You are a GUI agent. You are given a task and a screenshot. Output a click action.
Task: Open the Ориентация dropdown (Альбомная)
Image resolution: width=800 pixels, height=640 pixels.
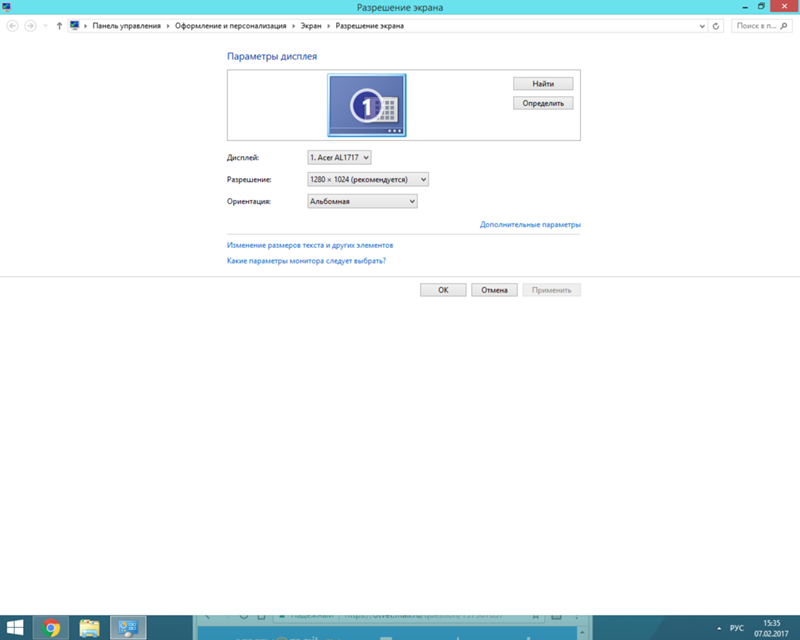coord(362,201)
